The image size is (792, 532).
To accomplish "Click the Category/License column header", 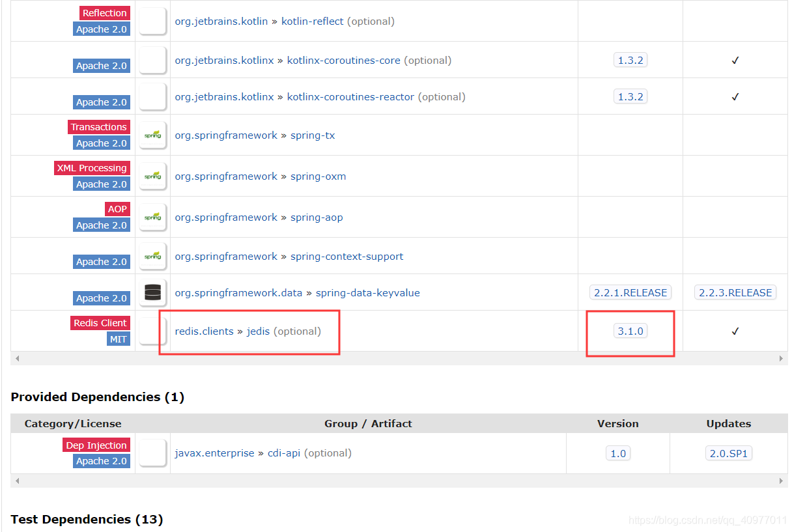I will tap(73, 423).
